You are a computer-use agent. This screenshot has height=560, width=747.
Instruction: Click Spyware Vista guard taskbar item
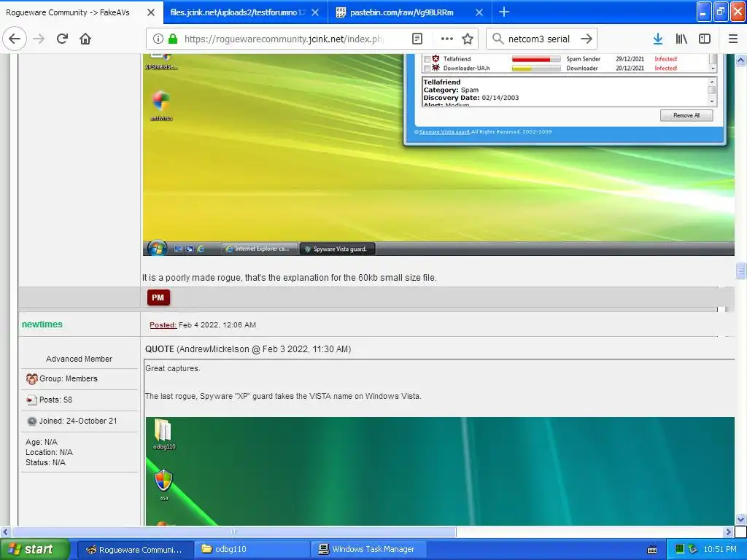tap(337, 249)
